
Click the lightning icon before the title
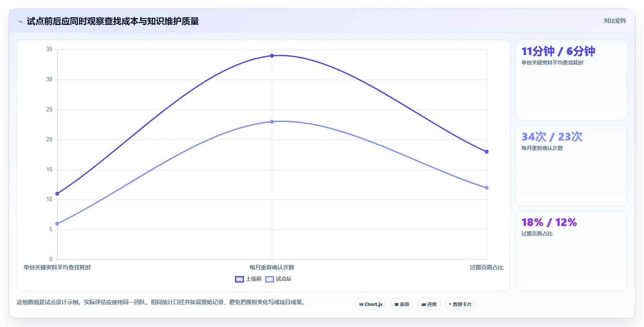click(20, 21)
